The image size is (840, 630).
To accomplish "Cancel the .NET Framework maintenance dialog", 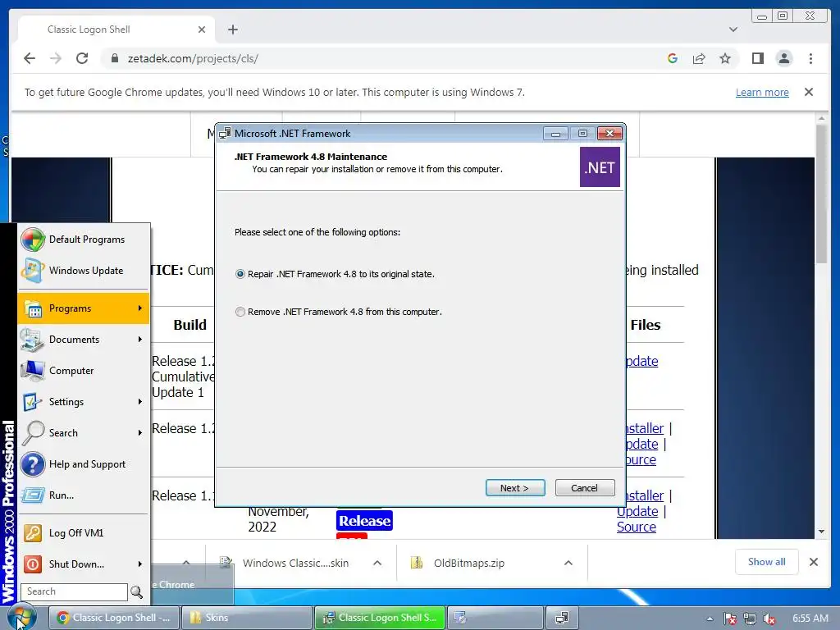I will [584, 488].
